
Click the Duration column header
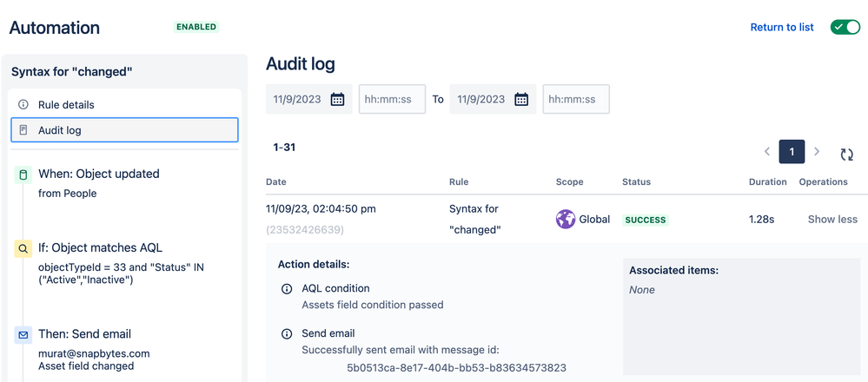[x=768, y=181]
